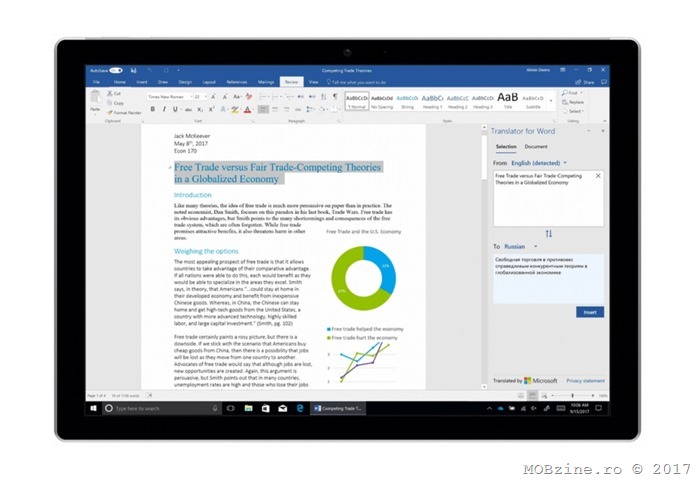The image size is (696, 480).
Task: Open the Privacy statement link
Action: click(585, 381)
